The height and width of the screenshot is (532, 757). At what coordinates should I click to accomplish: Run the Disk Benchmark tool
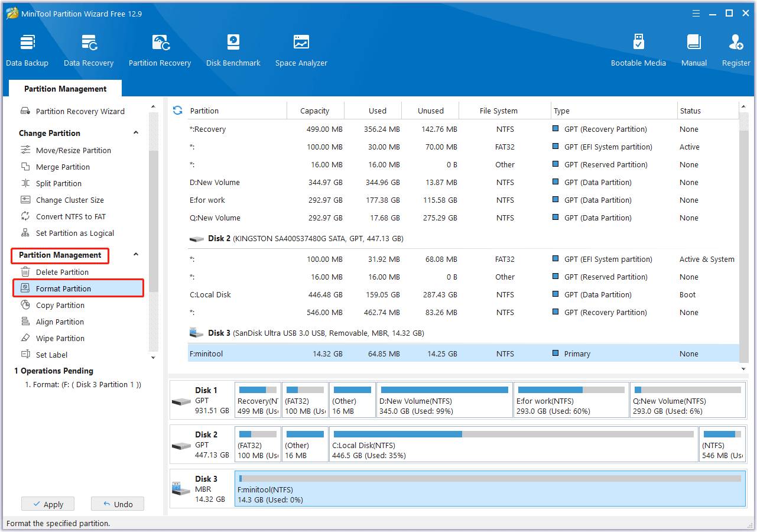click(x=233, y=48)
